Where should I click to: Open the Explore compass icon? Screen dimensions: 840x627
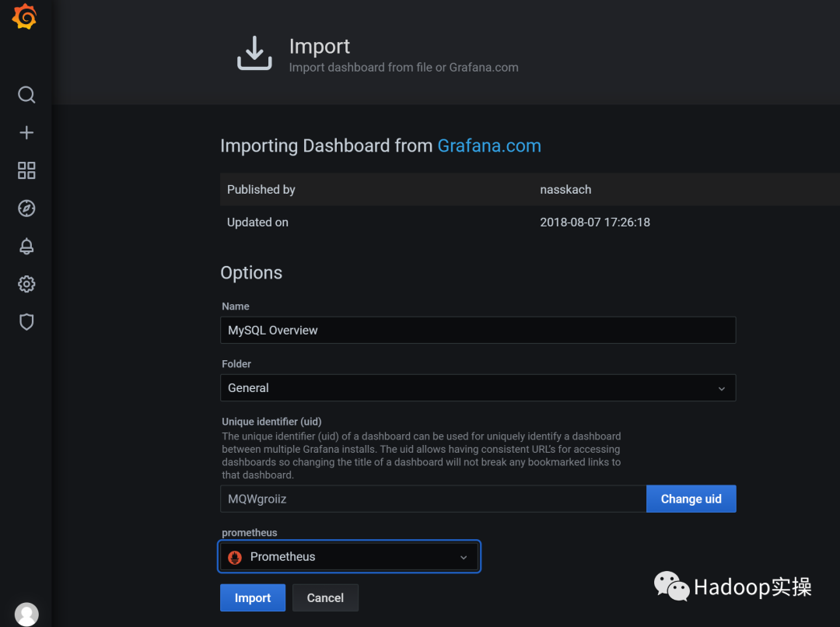[26, 208]
